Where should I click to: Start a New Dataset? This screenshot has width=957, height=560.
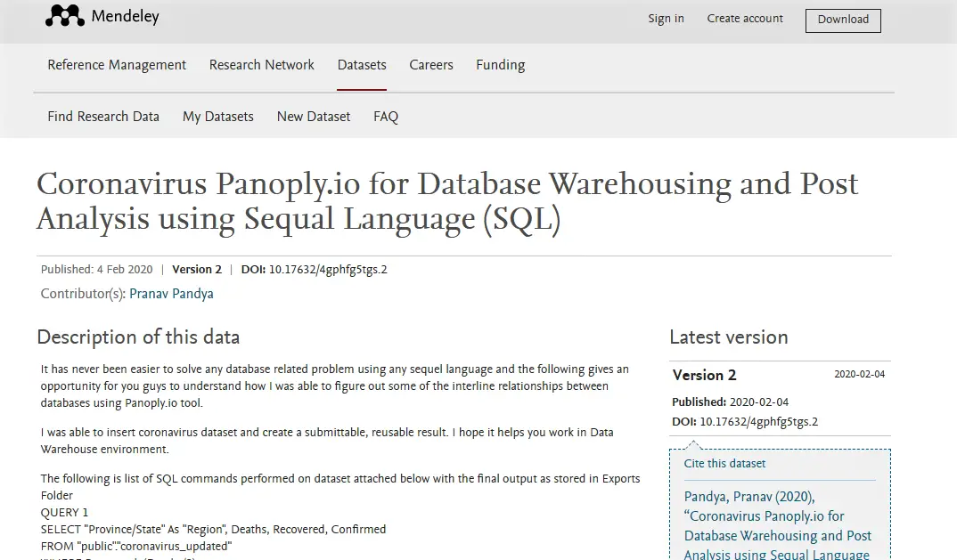[313, 117]
